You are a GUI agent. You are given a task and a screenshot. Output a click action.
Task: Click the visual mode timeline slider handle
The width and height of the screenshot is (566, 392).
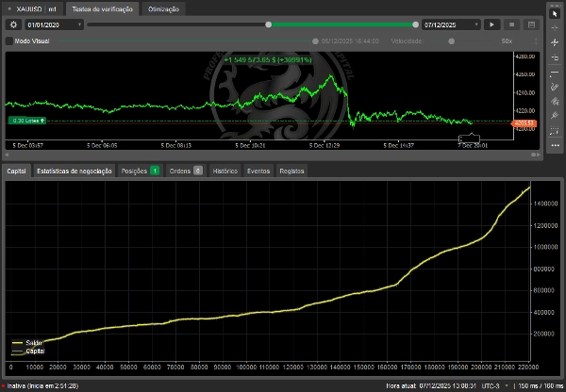315,41
